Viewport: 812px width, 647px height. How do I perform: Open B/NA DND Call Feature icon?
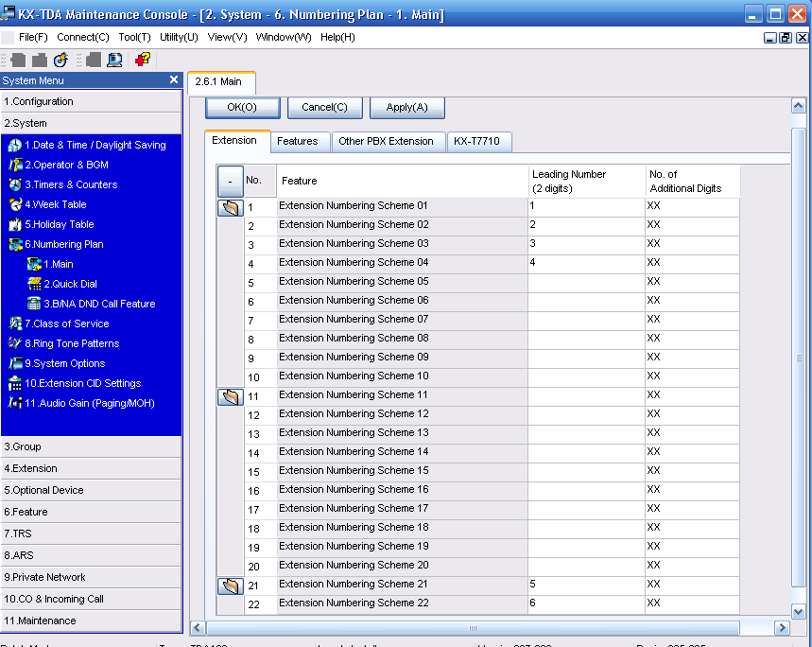[x=34, y=304]
